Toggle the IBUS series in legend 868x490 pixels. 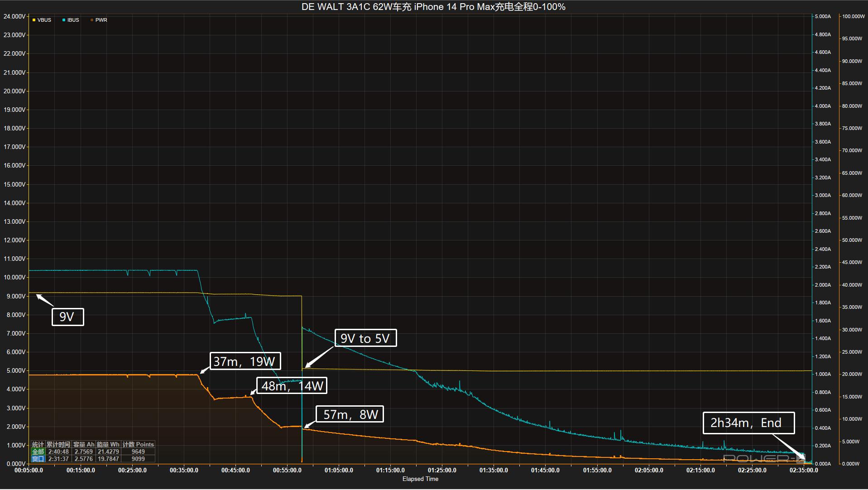pyautogui.click(x=71, y=20)
